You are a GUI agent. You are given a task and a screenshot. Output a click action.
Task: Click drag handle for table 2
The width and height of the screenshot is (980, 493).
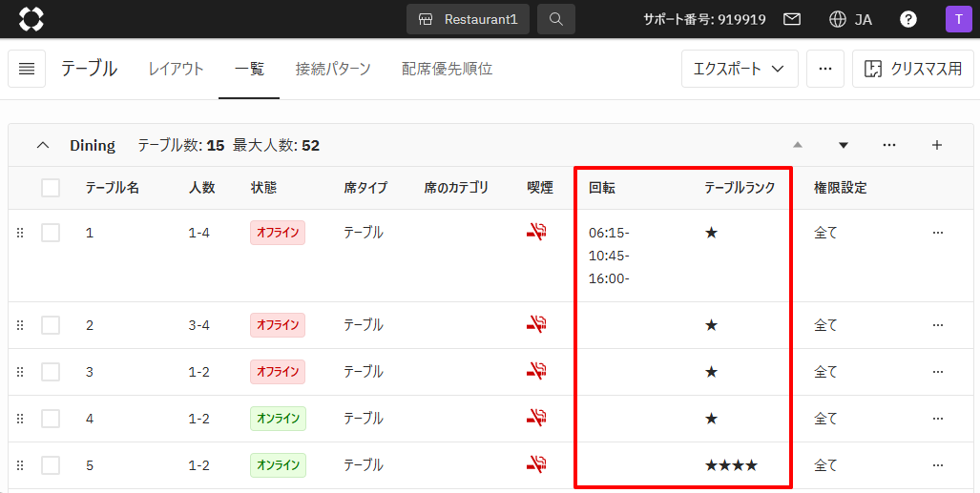[20, 325]
